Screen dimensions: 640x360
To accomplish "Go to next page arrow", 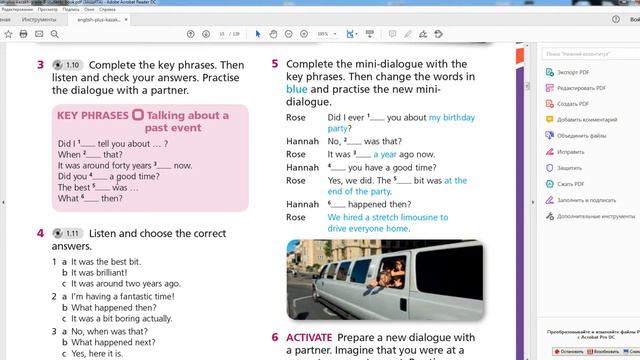I will click(206, 34).
